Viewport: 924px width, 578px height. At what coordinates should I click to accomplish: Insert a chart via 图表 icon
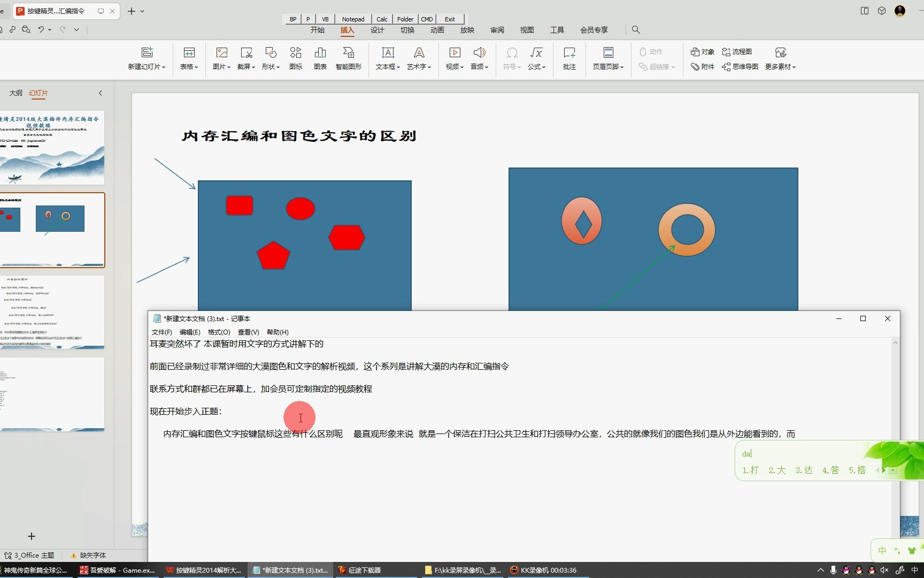[x=320, y=52]
